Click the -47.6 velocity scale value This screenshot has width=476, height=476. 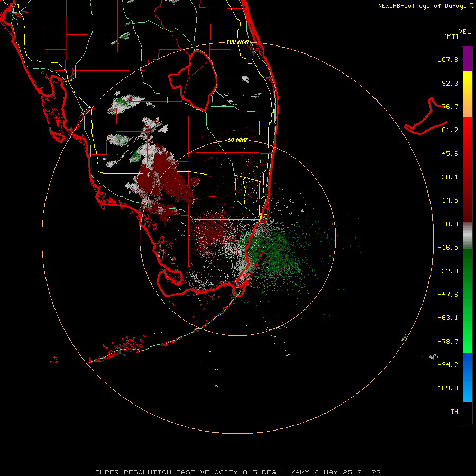pos(448,295)
